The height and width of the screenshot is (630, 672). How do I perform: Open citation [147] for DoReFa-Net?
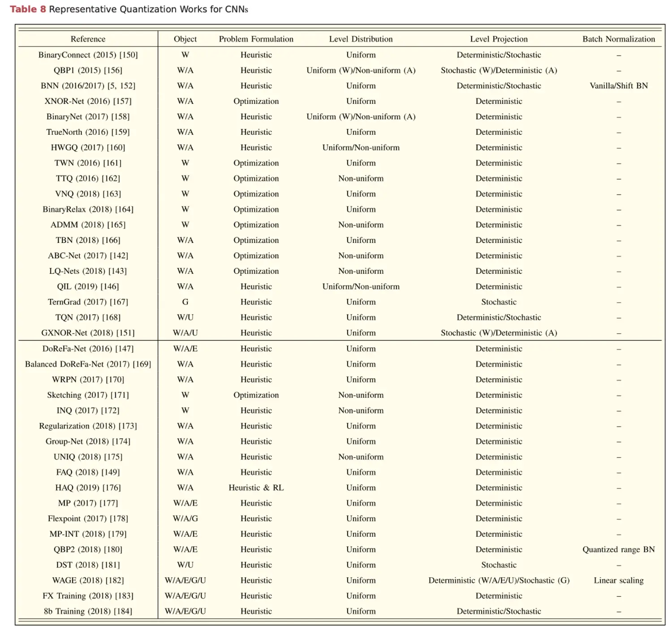[124, 348]
